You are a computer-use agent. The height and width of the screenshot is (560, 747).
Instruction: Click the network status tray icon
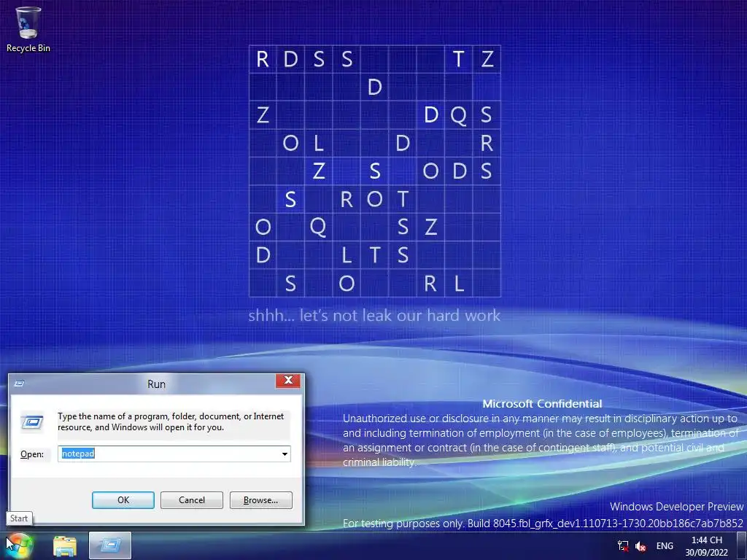(x=623, y=545)
